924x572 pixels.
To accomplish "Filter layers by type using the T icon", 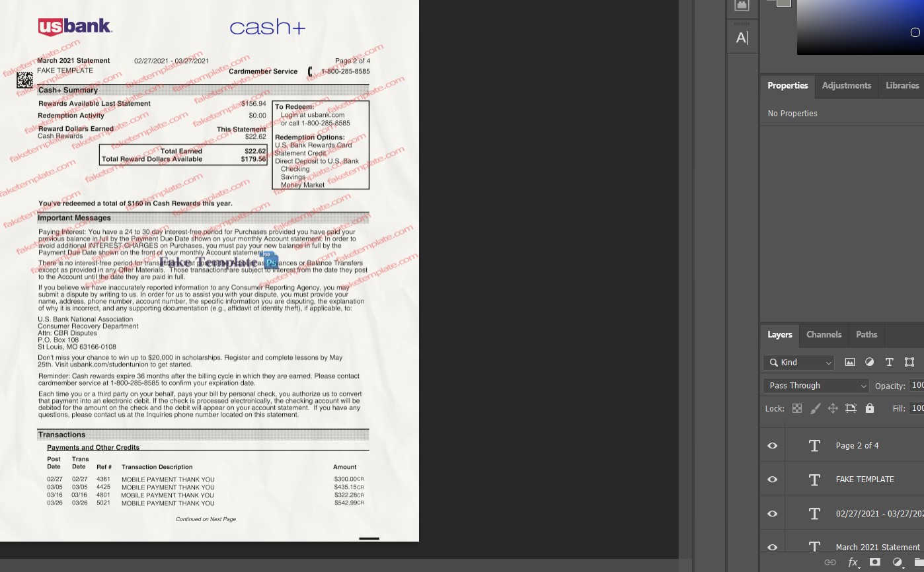I will click(890, 362).
